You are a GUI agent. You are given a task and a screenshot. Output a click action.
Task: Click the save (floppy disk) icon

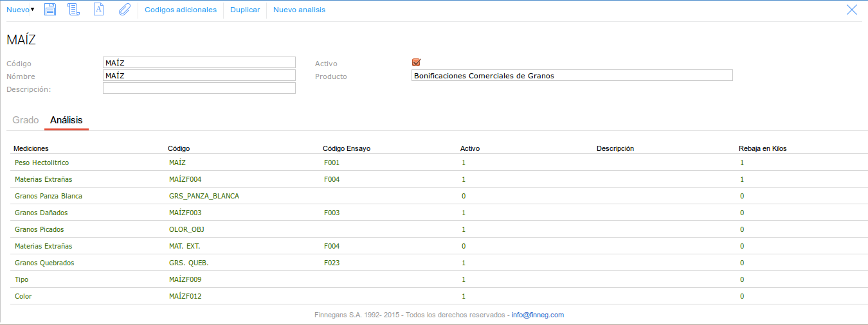pos(51,10)
